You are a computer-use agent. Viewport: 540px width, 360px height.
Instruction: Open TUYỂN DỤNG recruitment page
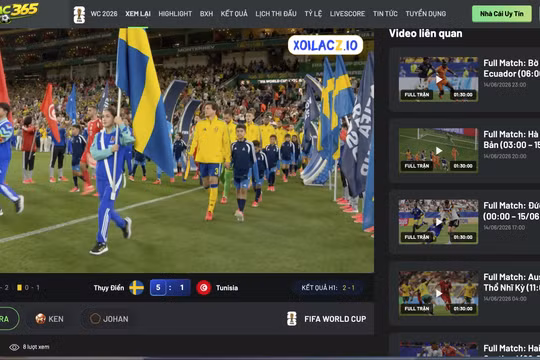tap(426, 14)
